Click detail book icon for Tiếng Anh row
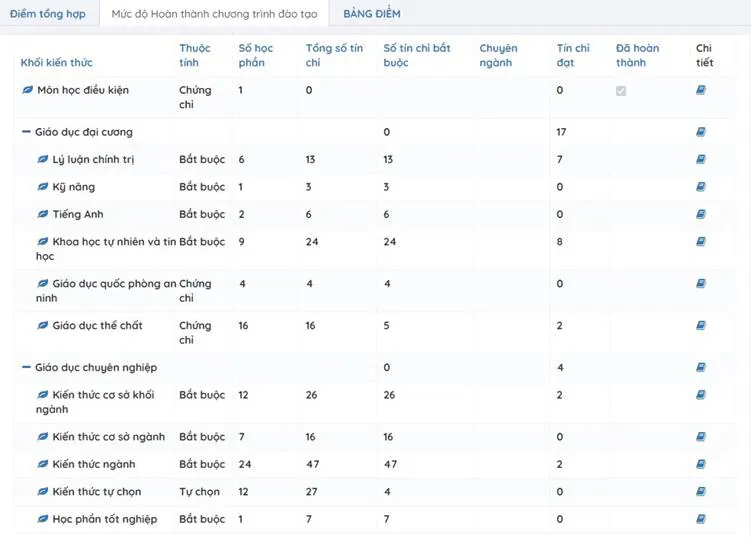The width and height of the screenshot is (751, 538). (701, 214)
